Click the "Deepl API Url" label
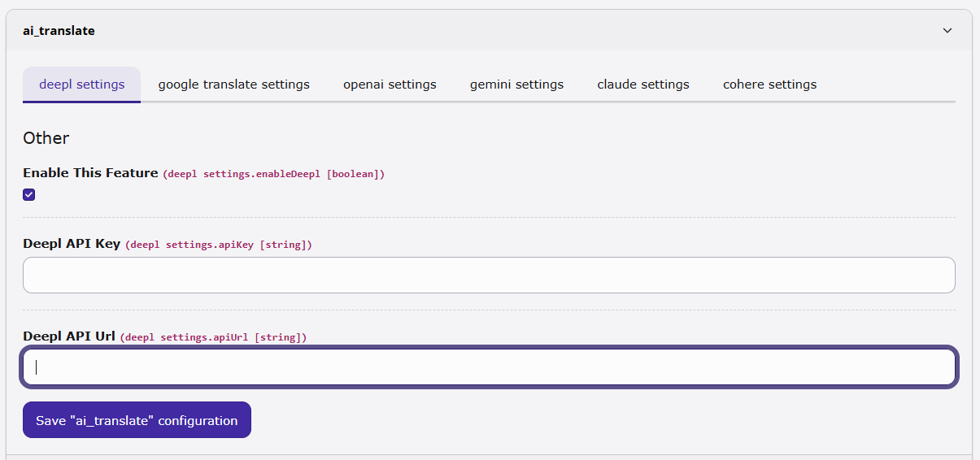Image resolution: width=980 pixels, height=460 pixels. [69, 336]
